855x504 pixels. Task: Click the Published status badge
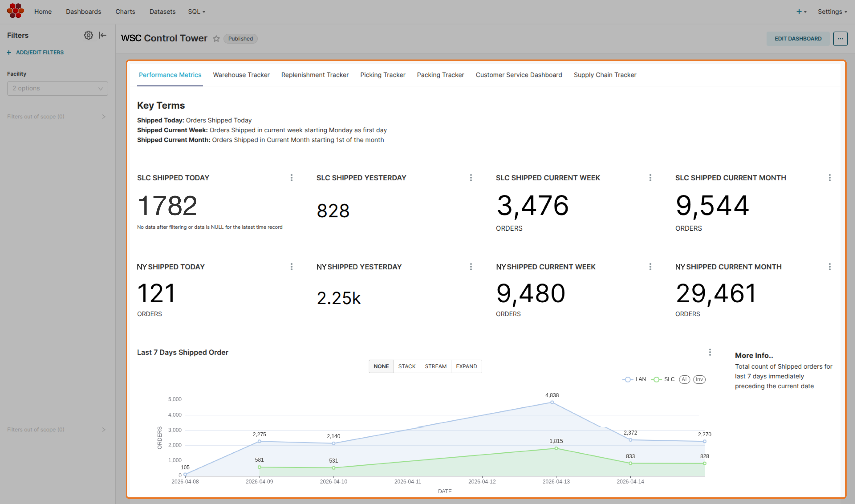(x=240, y=39)
